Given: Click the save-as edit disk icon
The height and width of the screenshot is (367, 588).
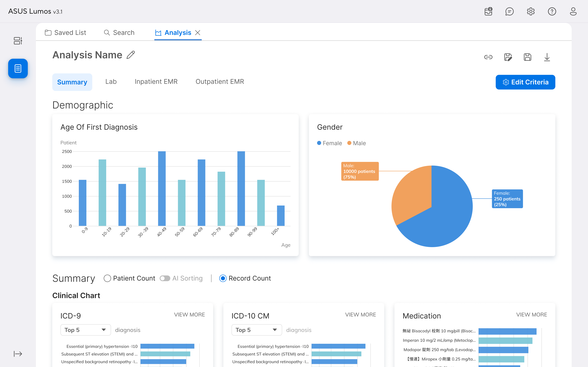Looking at the screenshot, I should tap(508, 57).
